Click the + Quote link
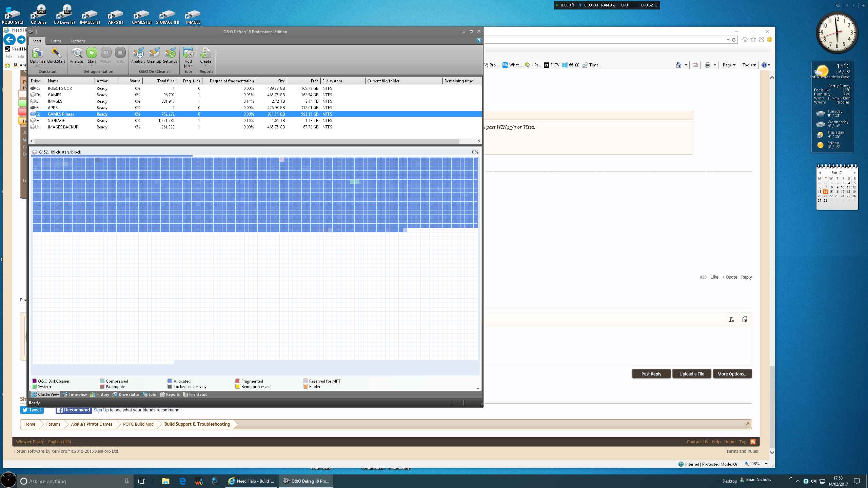Viewport: 868px width, 488px height. pos(730,277)
